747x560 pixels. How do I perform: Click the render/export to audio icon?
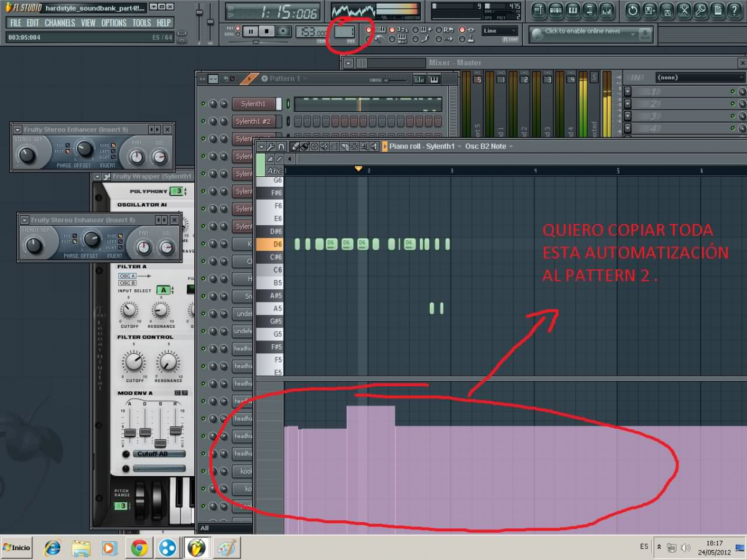coord(667,11)
